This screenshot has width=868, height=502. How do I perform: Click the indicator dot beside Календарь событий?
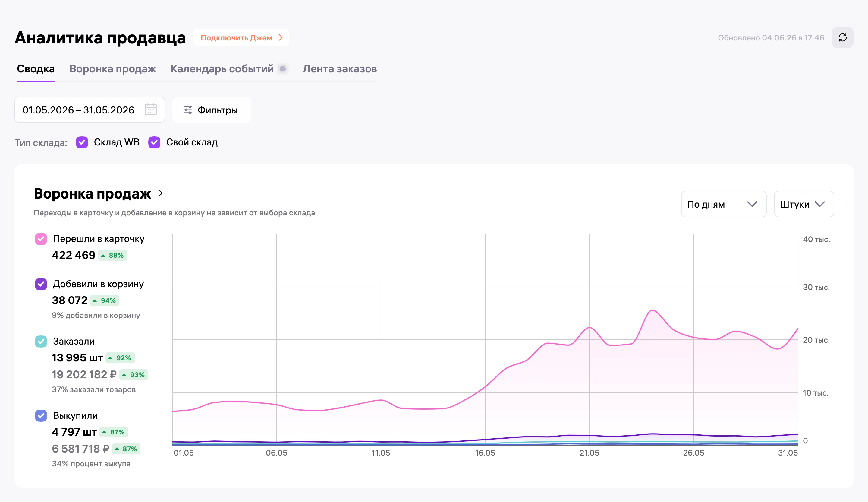282,69
